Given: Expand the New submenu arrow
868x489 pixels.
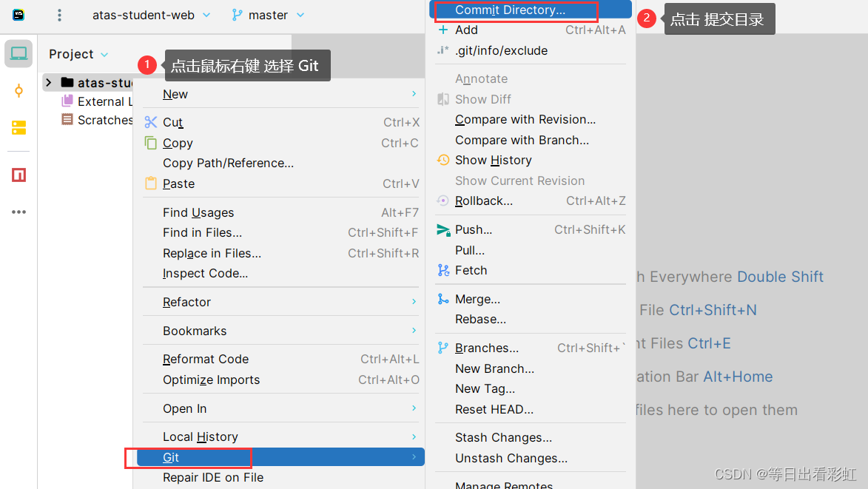Looking at the screenshot, I should tap(414, 93).
